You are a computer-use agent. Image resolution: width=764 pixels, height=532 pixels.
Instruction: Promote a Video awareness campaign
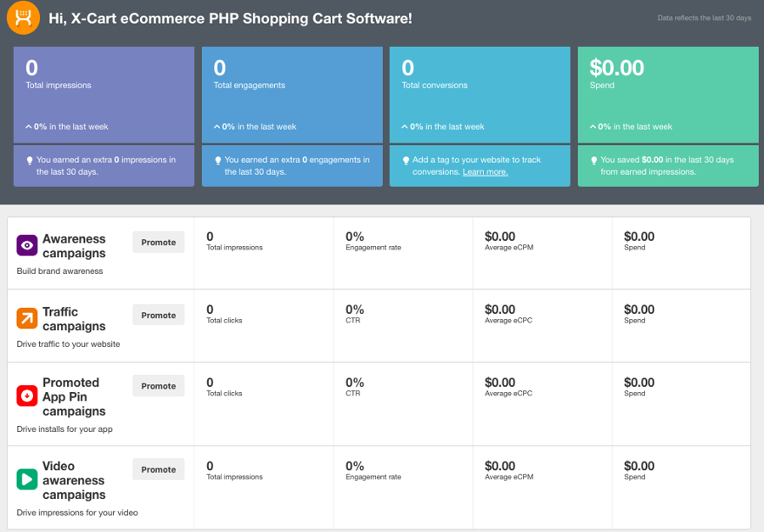159,470
